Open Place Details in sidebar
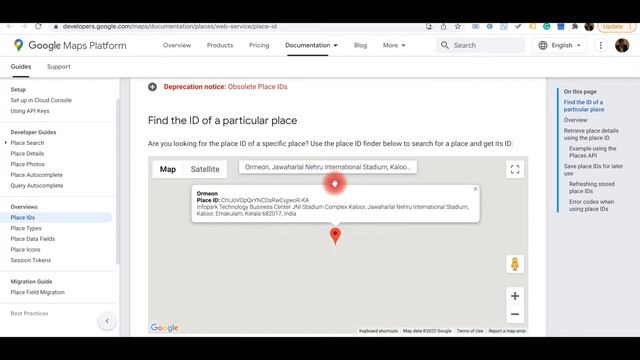The height and width of the screenshot is (360, 640). point(27,153)
